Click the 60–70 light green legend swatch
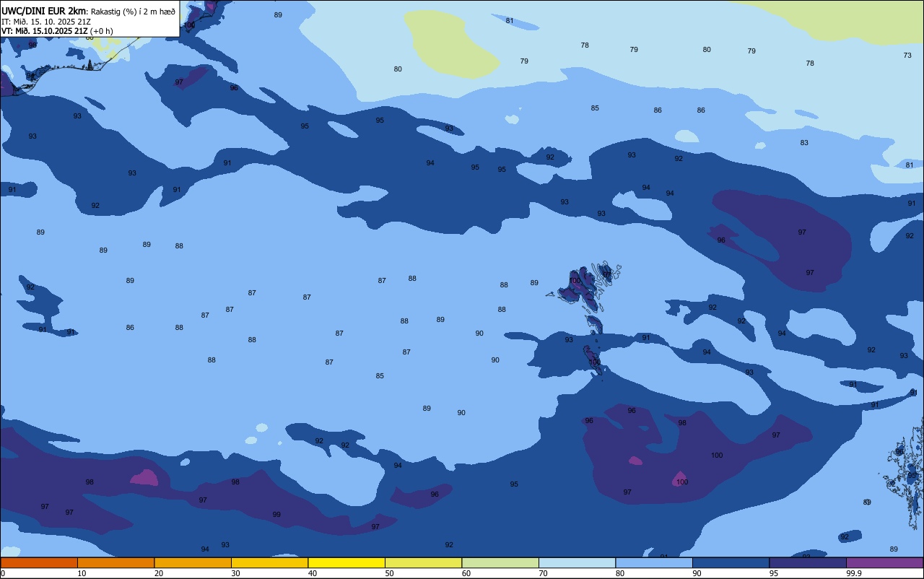The image size is (924, 579). click(500, 562)
